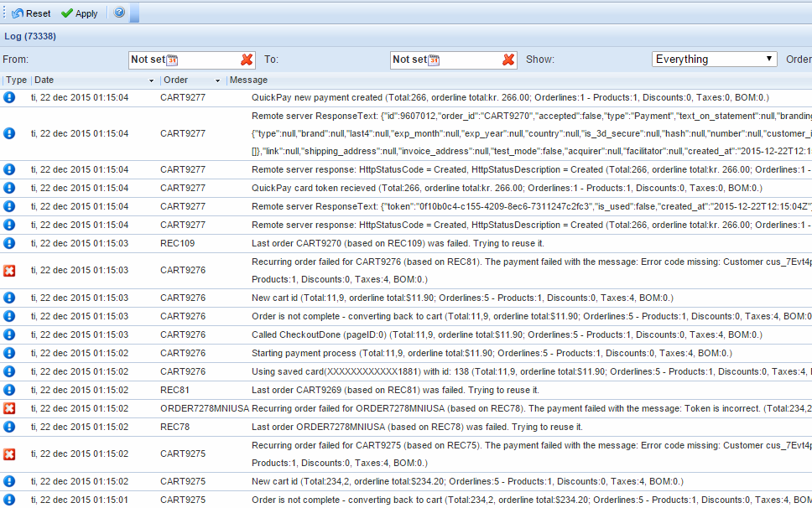Select the REC78 order cell
This screenshot has width=812, height=508.
point(174,427)
